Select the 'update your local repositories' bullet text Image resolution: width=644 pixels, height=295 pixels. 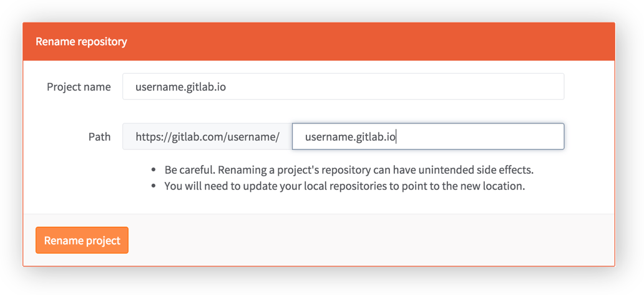(345, 186)
